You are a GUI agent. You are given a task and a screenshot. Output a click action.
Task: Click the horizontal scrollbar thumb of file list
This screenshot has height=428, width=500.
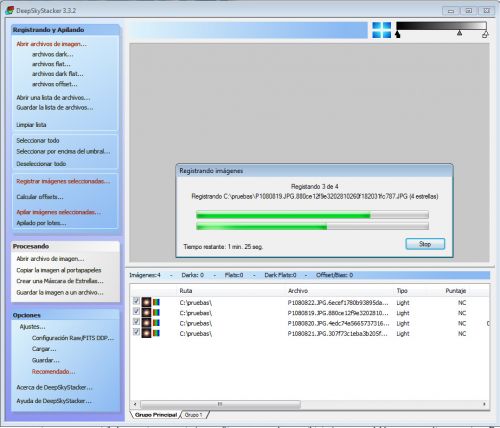tap(220, 404)
